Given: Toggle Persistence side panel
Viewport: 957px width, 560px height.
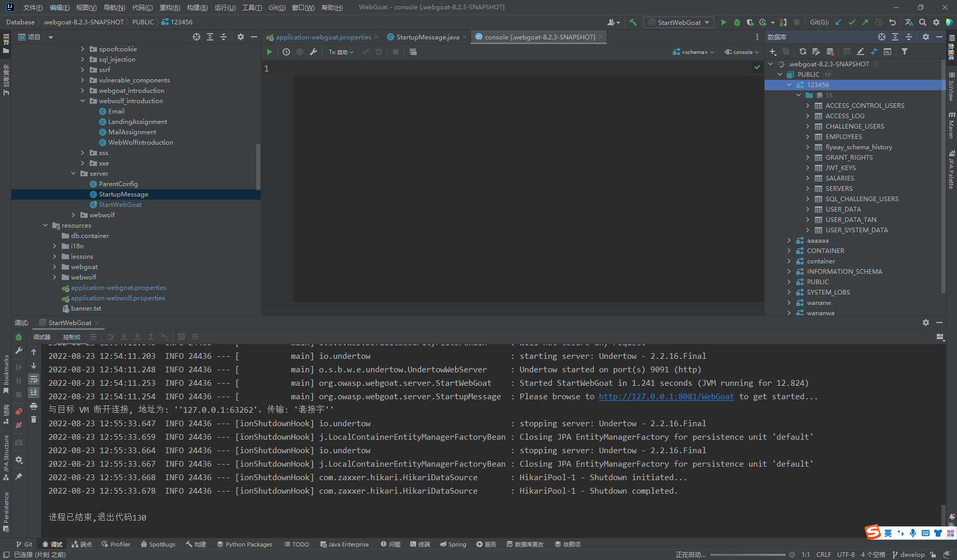Looking at the screenshot, I should pyautogui.click(x=6, y=512).
